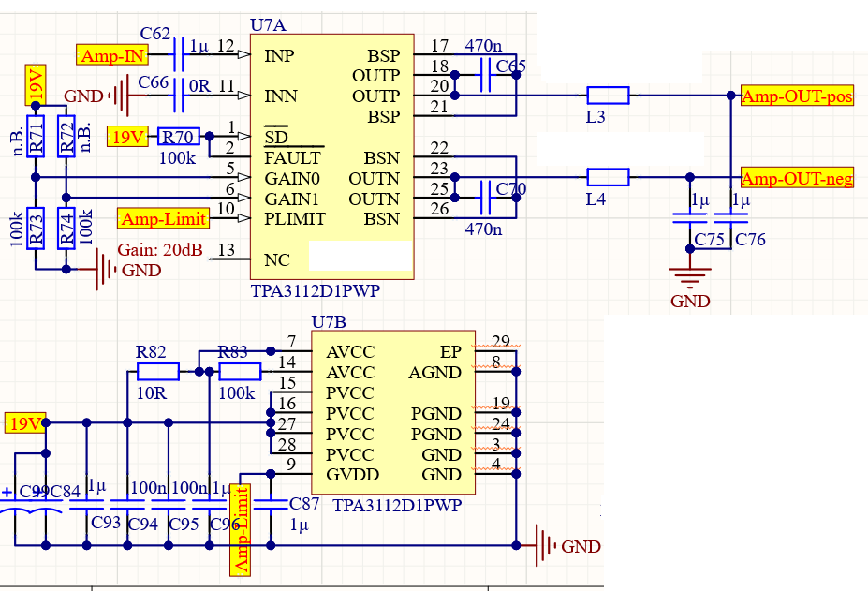The width and height of the screenshot is (868, 591).
Task: Click the GND symbol below C75
Action: coord(690,277)
